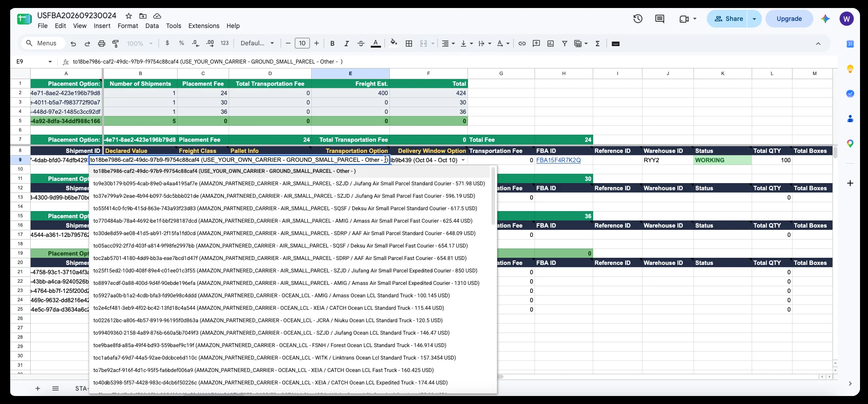This screenshot has width=868, height=404.
Task: Format as percent icon
Action: (182, 43)
